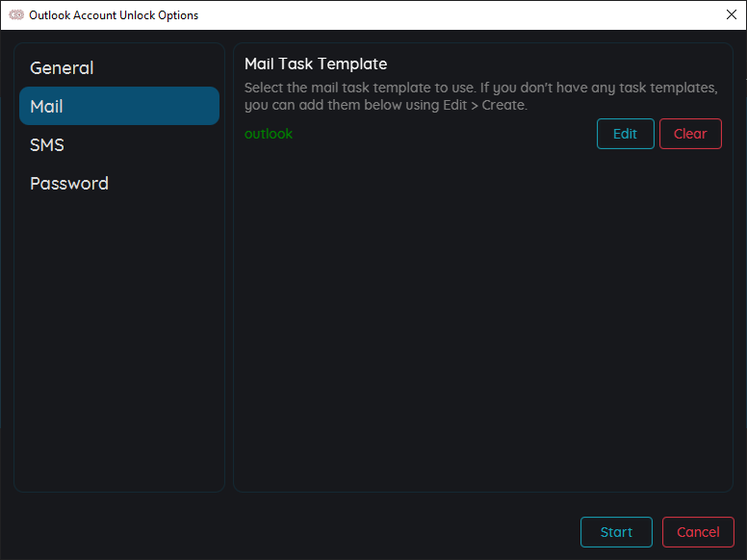
Task: Cancel the unlock options dialog
Action: [x=698, y=532]
